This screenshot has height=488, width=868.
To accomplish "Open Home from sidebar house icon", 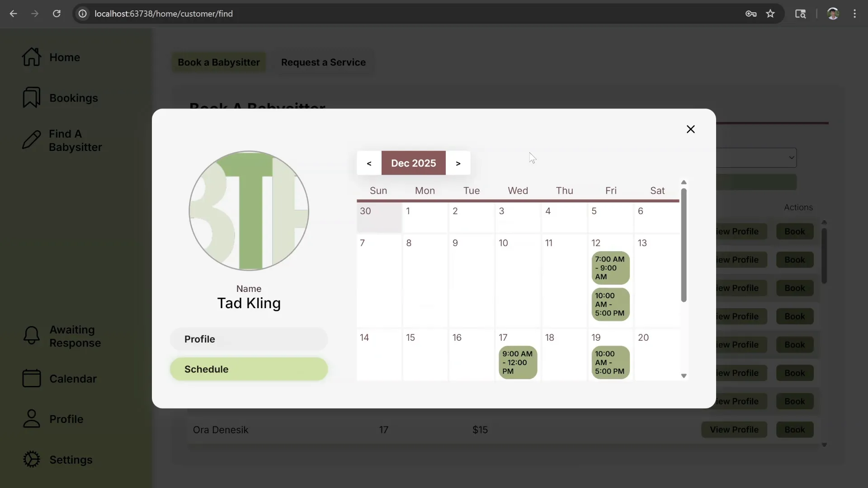I will click(x=32, y=57).
